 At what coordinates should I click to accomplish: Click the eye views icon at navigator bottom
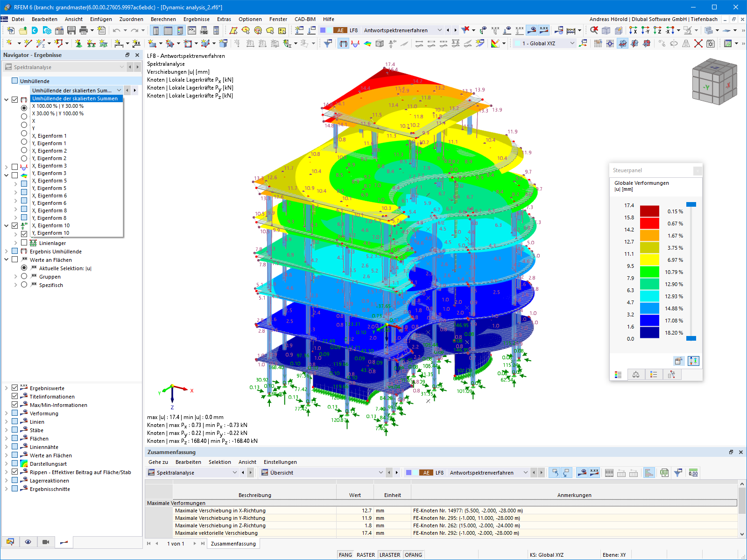(28, 542)
